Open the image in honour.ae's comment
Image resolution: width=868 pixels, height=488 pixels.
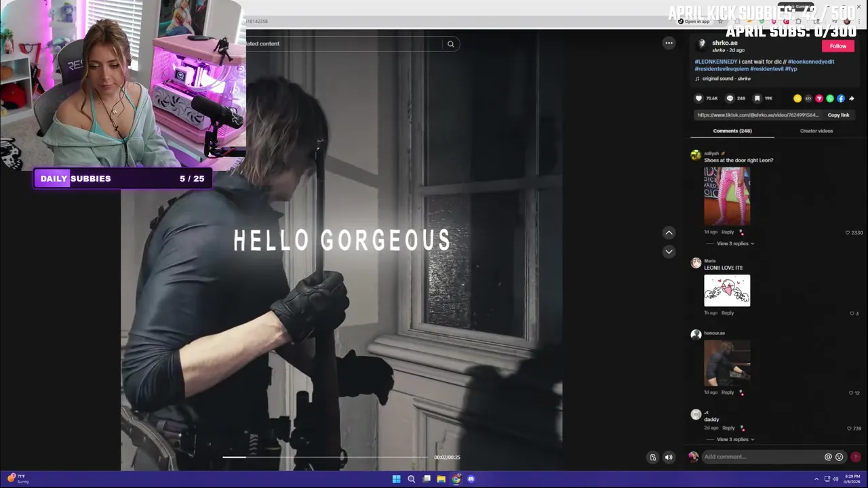(727, 363)
